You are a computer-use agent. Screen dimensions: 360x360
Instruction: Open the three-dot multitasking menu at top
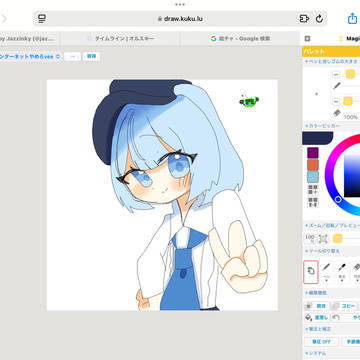click(180, 4)
